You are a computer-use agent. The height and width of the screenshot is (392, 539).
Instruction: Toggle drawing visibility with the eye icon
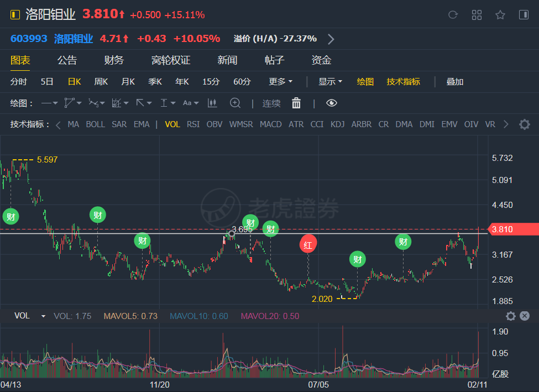pos(331,103)
